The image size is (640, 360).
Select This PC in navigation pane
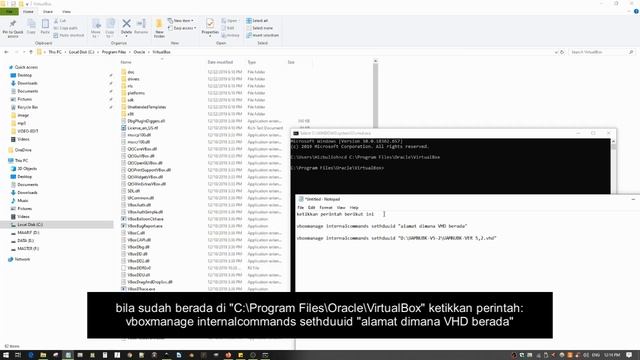21,161
